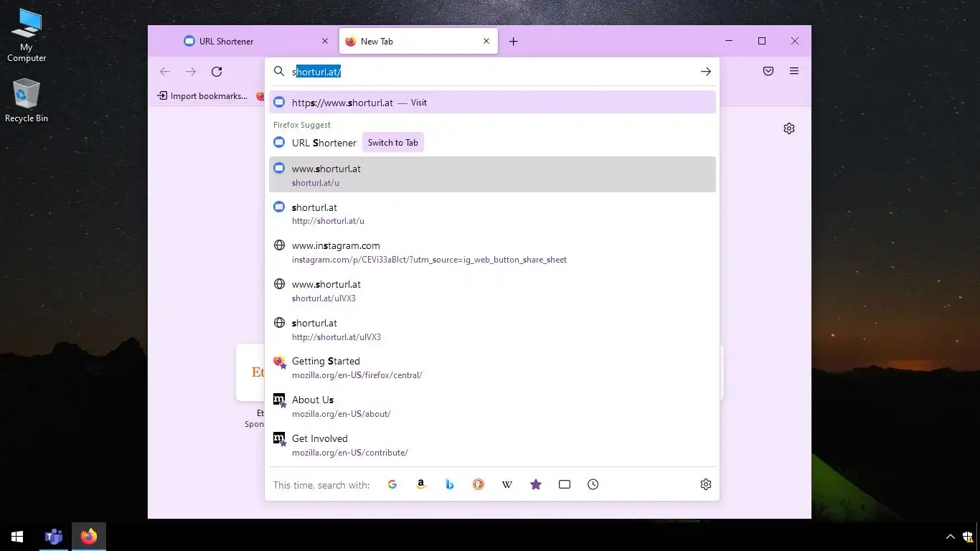Open Recycle Bin desktop icon

click(x=27, y=101)
